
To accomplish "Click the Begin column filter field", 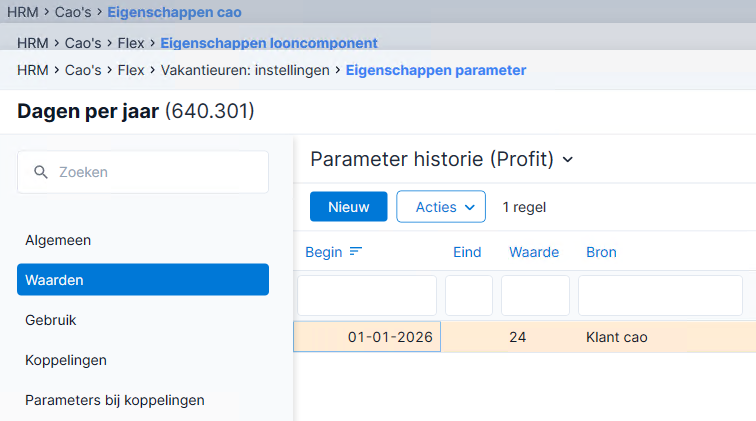I will [x=367, y=296].
